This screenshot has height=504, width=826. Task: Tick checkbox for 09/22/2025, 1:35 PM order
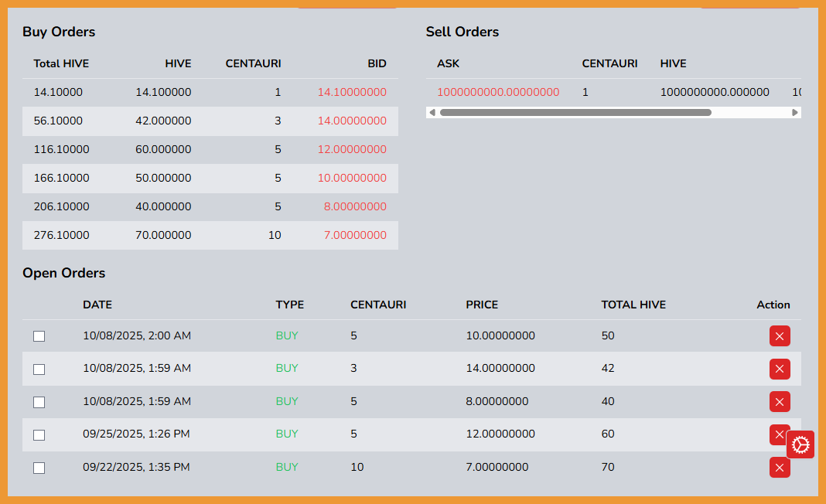pos(39,468)
